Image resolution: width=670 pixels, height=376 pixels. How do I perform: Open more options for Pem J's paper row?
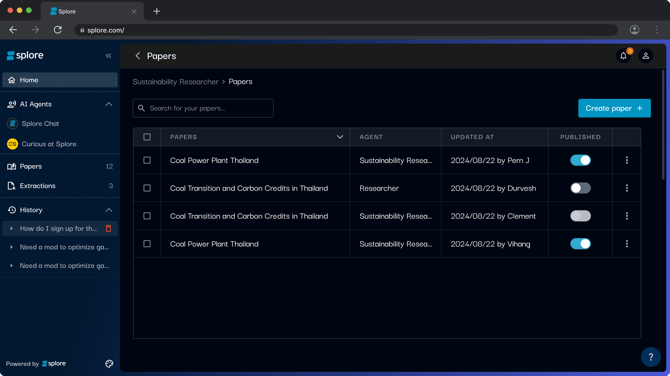[x=626, y=160]
